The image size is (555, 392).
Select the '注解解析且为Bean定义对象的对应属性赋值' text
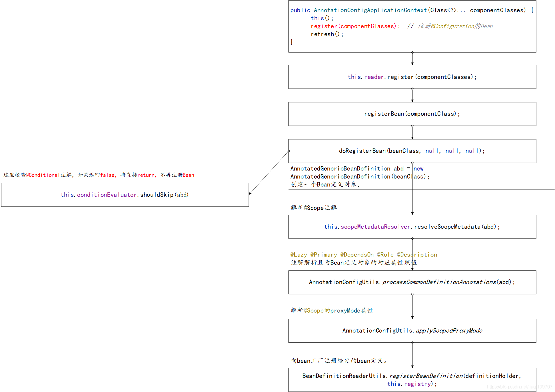354,262
